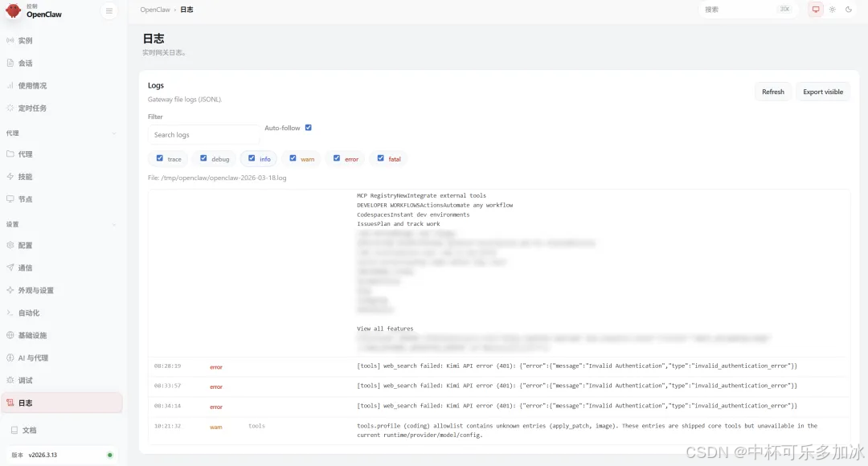Open the 会话 menu item
Screen dimensions: 868x466
point(62,63)
